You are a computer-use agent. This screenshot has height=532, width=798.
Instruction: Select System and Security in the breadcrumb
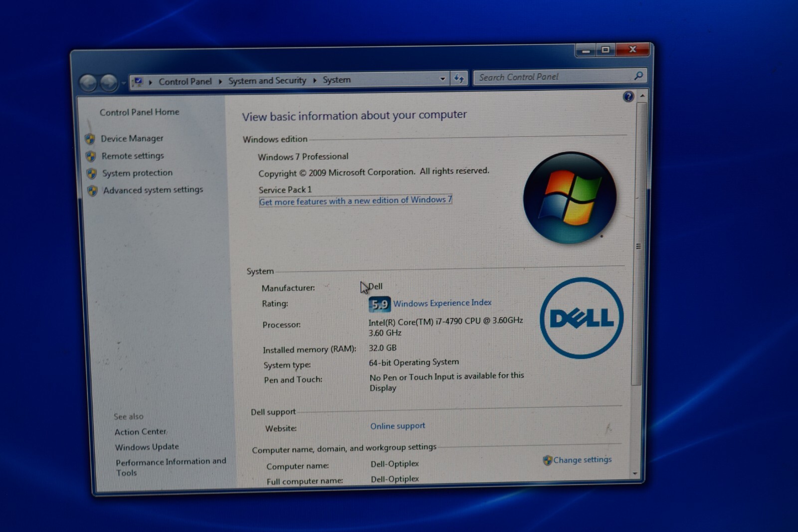click(267, 80)
